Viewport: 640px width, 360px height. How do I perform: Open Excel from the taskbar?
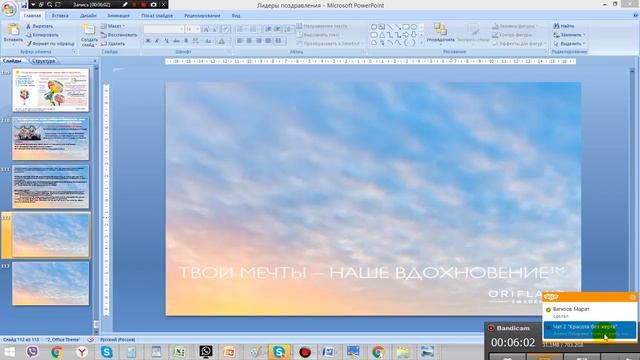click(x=180, y=351)
